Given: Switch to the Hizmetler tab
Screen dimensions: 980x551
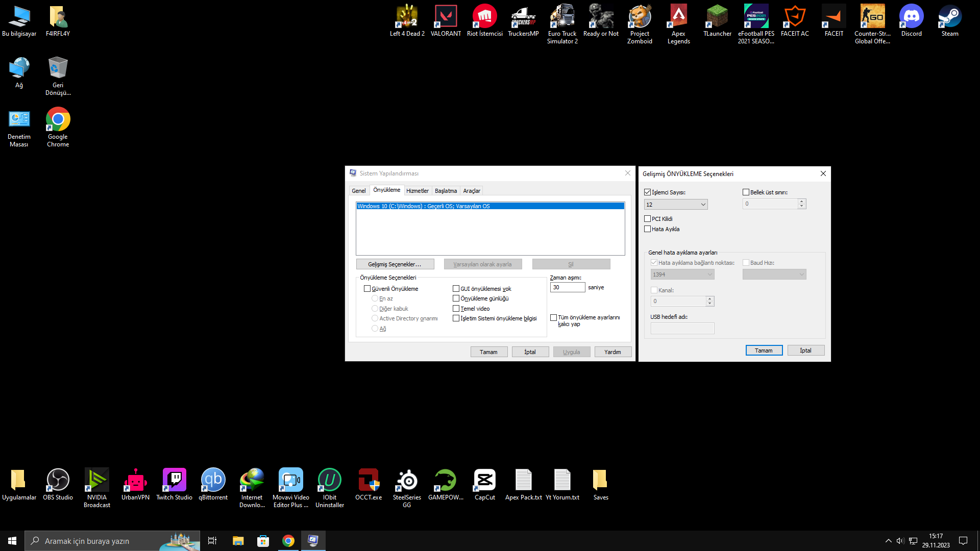Looking at the screenshot, I should [x=418, y=191].
